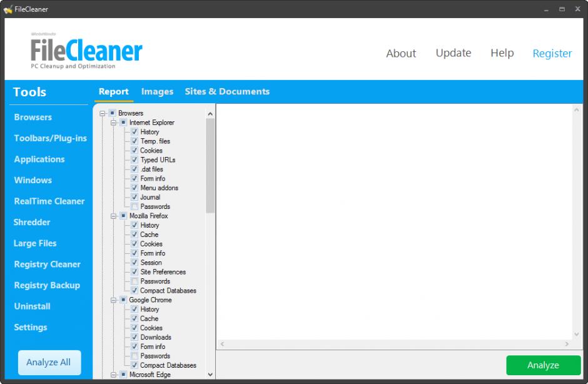
Task: Toggle the Browsers root checkbox
Action: [x=112, y=113]
